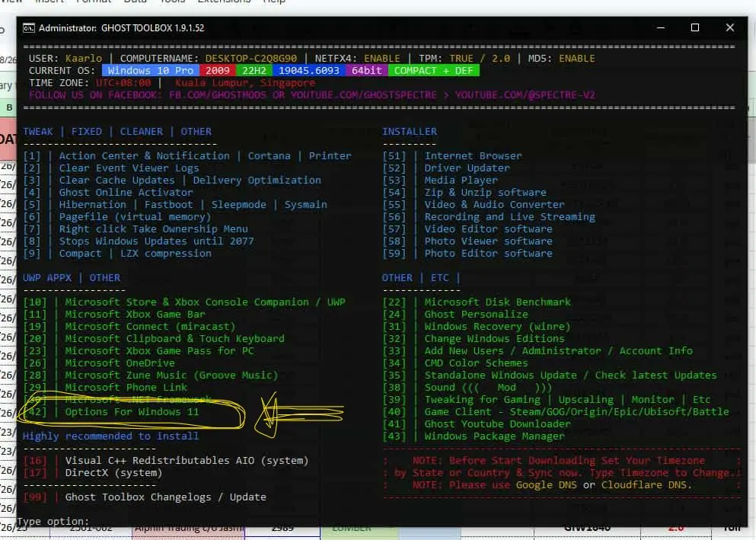Maximize the GHOST TOOLBOX window

695,27
